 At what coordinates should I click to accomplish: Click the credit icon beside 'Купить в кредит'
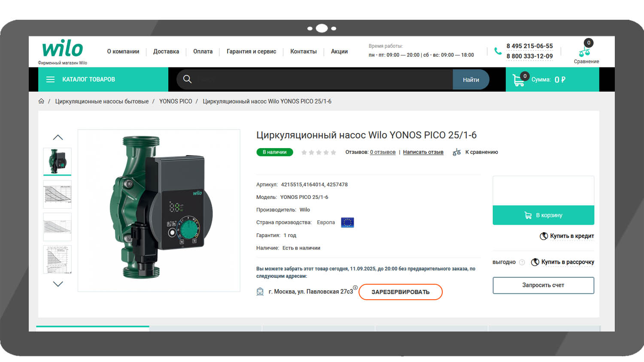[x=544, y=236]
